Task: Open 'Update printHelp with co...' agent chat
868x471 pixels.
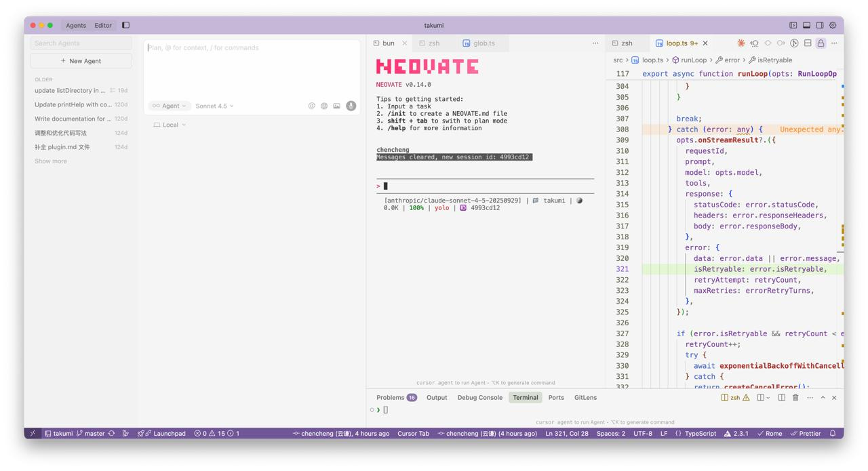Action: (81, 104)
